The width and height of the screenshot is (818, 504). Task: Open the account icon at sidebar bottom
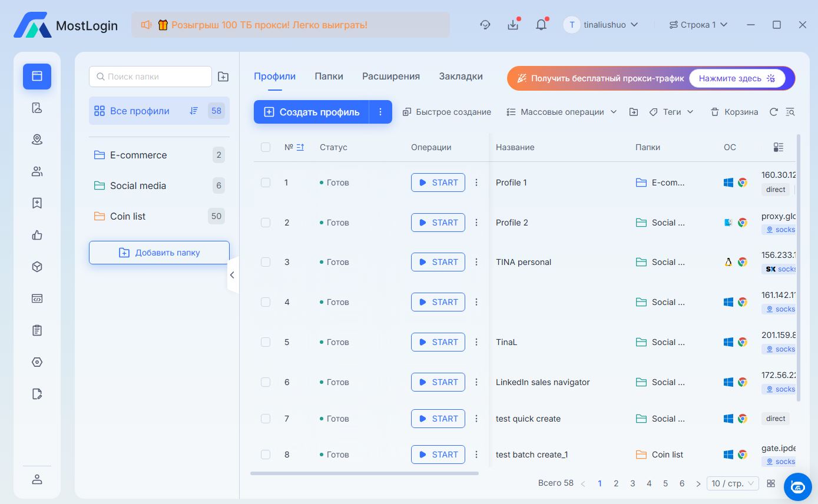37,479
